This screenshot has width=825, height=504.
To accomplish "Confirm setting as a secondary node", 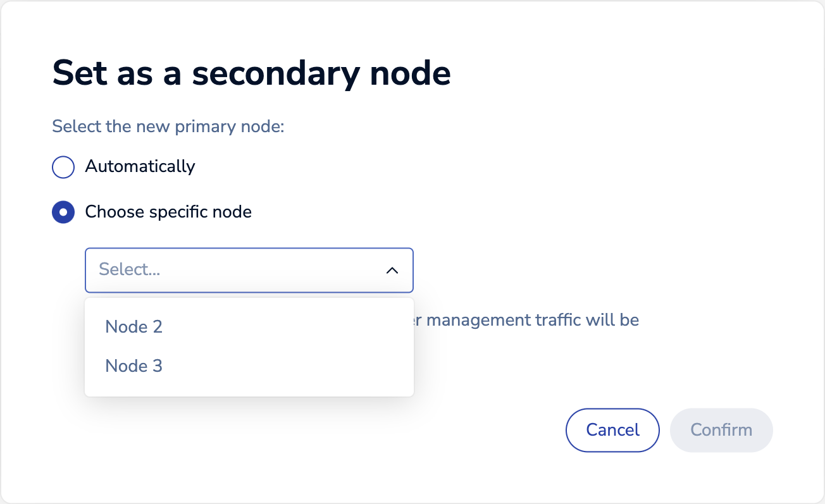I will pyautogui.click(x=721, y=430).
